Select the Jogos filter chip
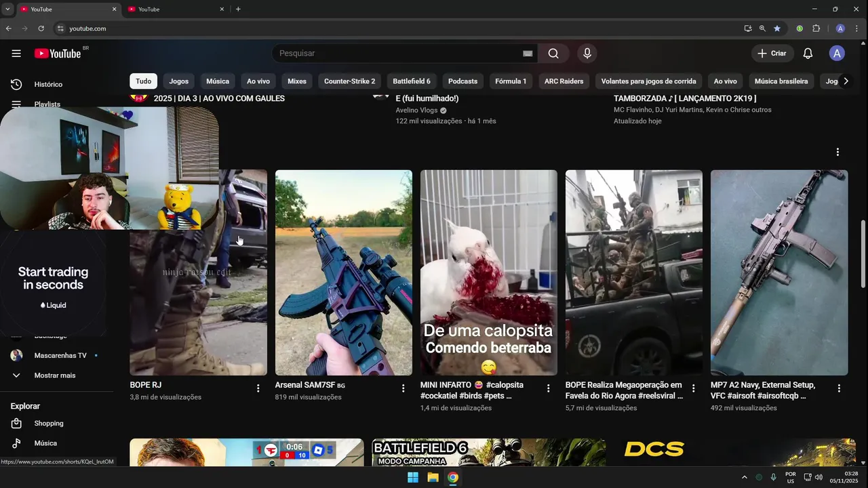 point(179,81)
